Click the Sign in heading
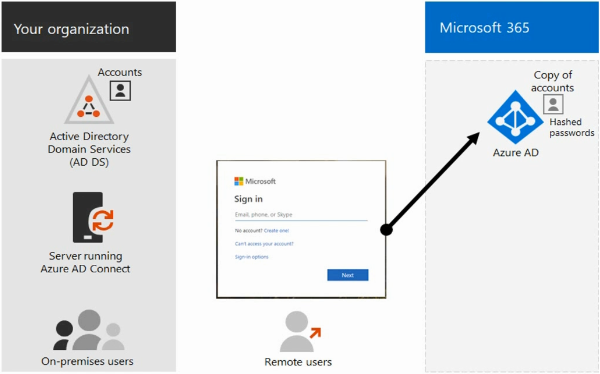Viewport: 600px width, 374px height. click(248, 199)
